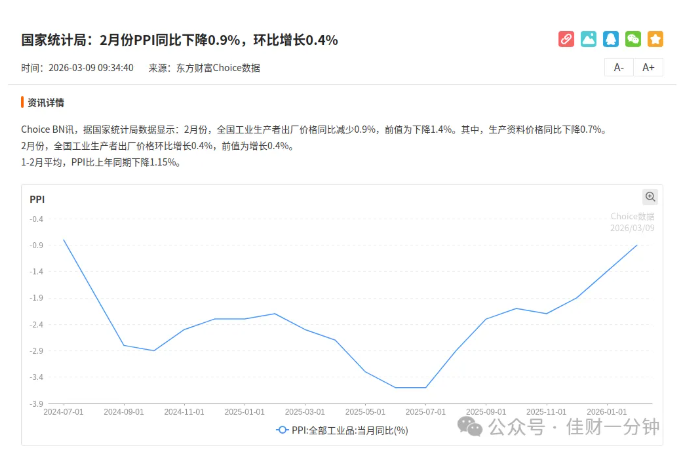
Task: Share to WeChat with green icon
Action: point(633,39)
